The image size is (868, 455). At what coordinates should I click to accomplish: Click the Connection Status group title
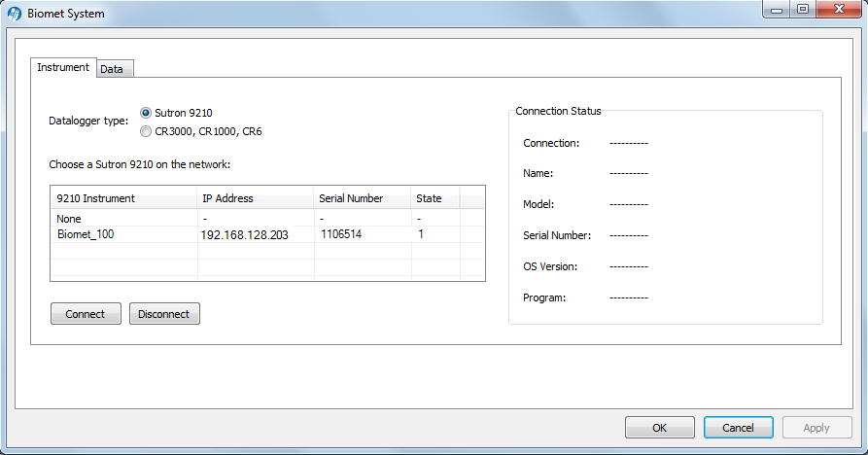click(x=558, y=111)
